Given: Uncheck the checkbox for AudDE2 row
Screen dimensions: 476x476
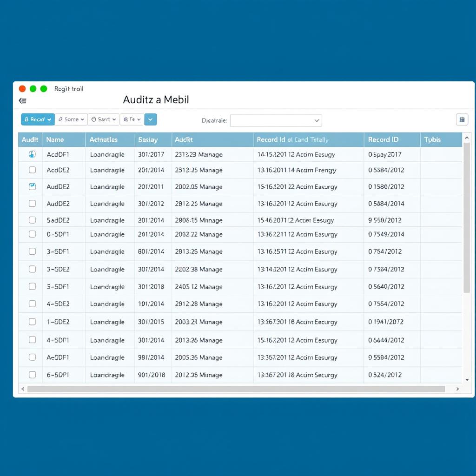Looking at the screenshot, I should click(32, 187).
